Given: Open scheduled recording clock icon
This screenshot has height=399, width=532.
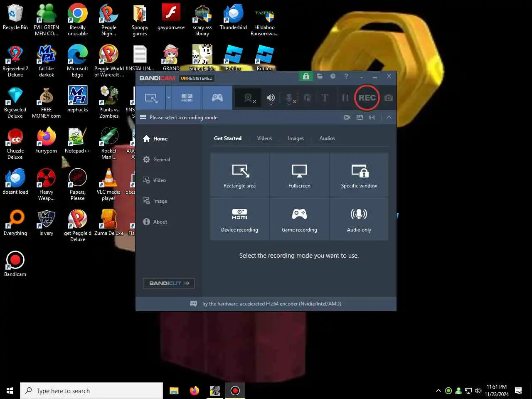Looking at the screenshot, I should 333,76.
